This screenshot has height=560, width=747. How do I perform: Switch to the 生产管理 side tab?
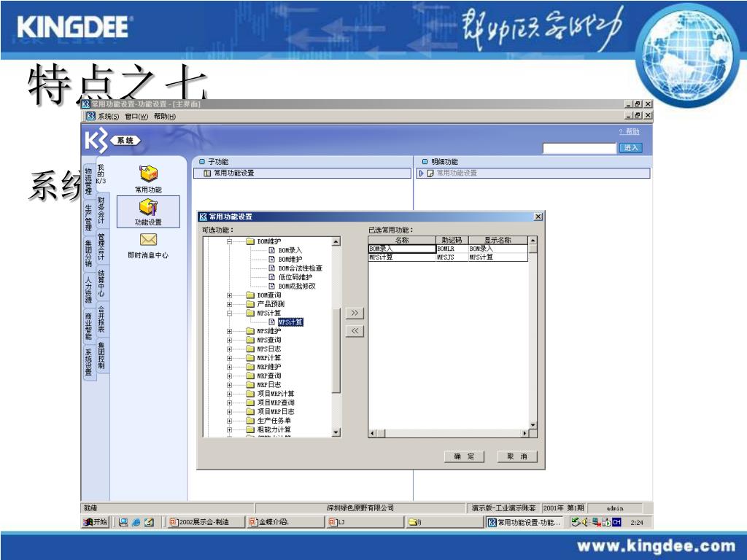click(88, 217)
